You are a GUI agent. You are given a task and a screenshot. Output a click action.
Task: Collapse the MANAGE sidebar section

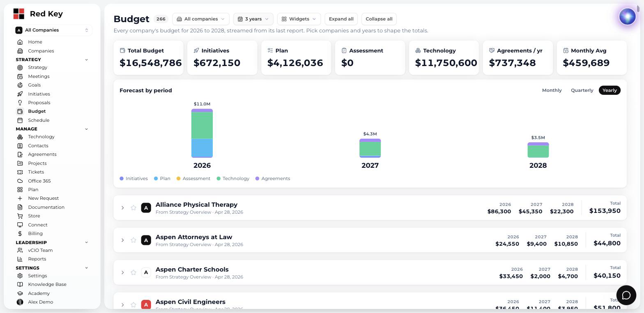click(x=86, y=129)
